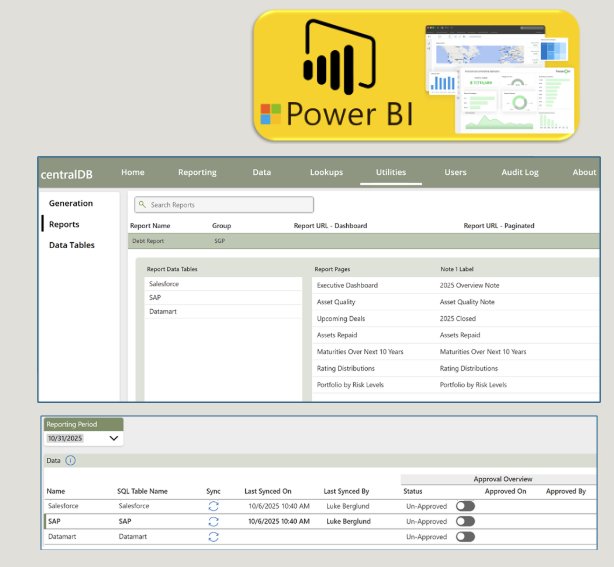Image resolution: width=614 pixels, height=567 pixels.
Task: Open the Home tab
Action: 133,172
